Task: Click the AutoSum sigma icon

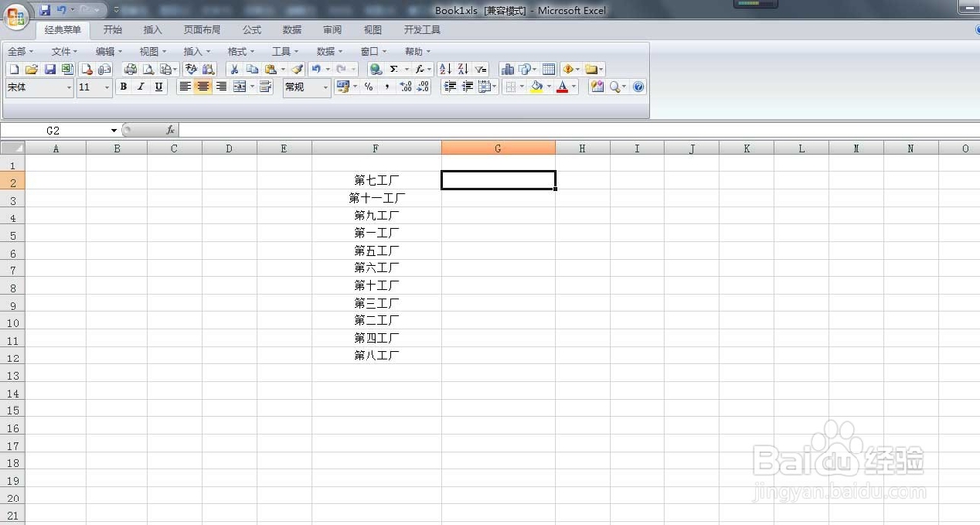Action: pos(394,70)
